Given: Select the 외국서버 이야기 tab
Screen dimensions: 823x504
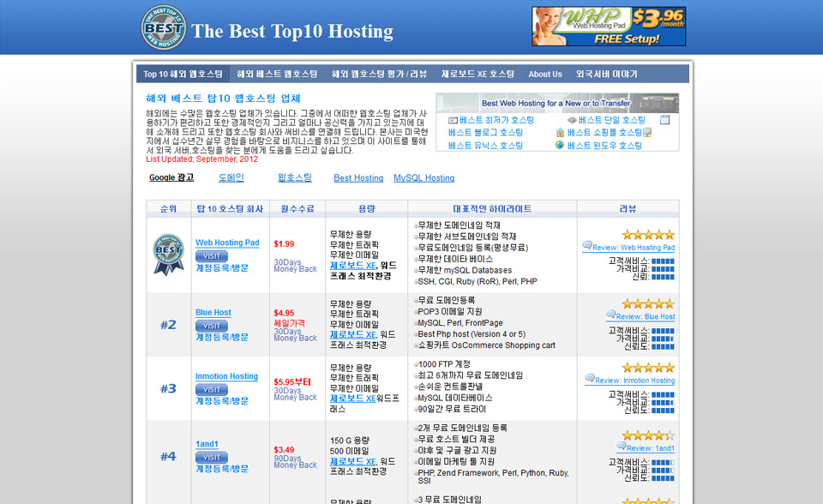Looking at the screenshot, I should coord(607,75).
